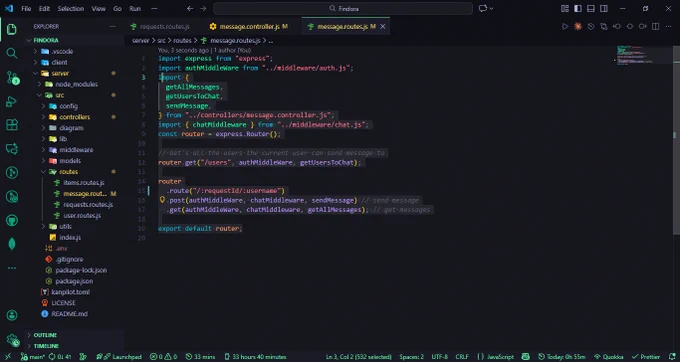Go forward with the right arrow navigation
This screenshot has width=680, height=362.
pos(203,9)
